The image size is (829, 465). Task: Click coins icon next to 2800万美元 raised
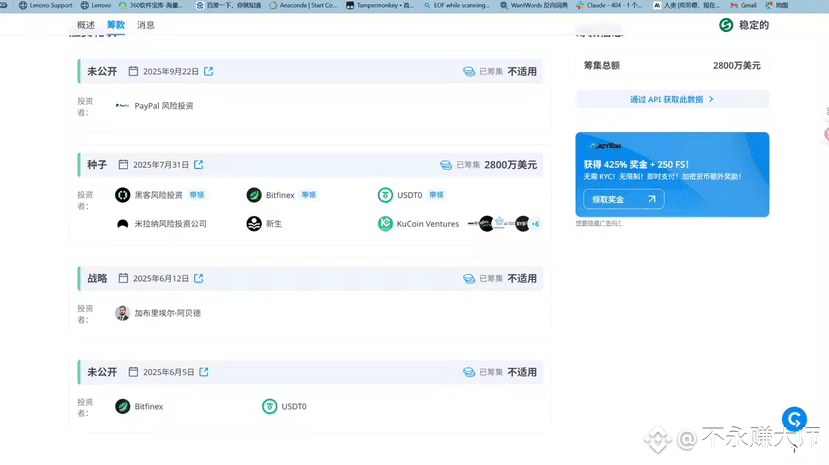[x=446, y=165]
